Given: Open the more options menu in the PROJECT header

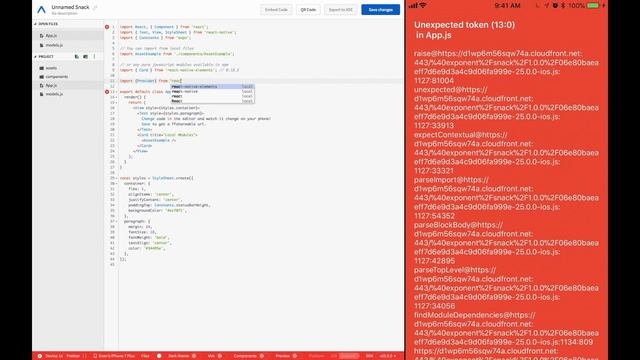Looking at the screenshot, I should click(94, 56).
